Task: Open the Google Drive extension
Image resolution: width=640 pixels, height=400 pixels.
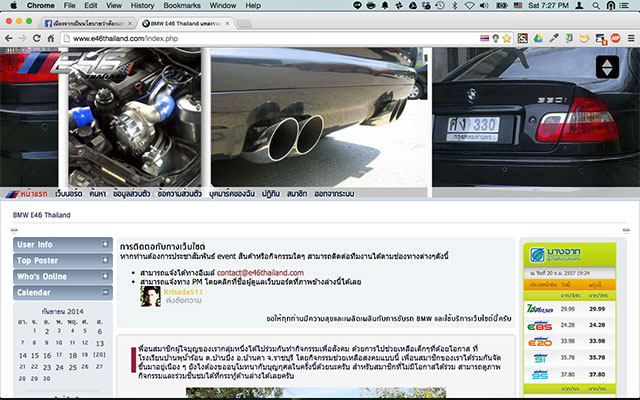Action: click(x=538, y=38)
